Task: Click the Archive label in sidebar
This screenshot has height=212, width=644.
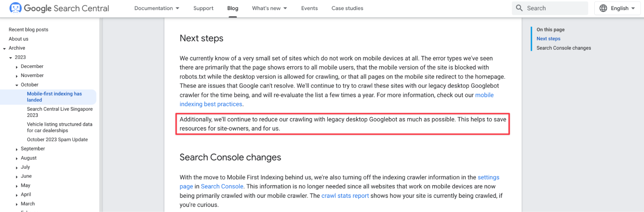Action: [17, 48]
